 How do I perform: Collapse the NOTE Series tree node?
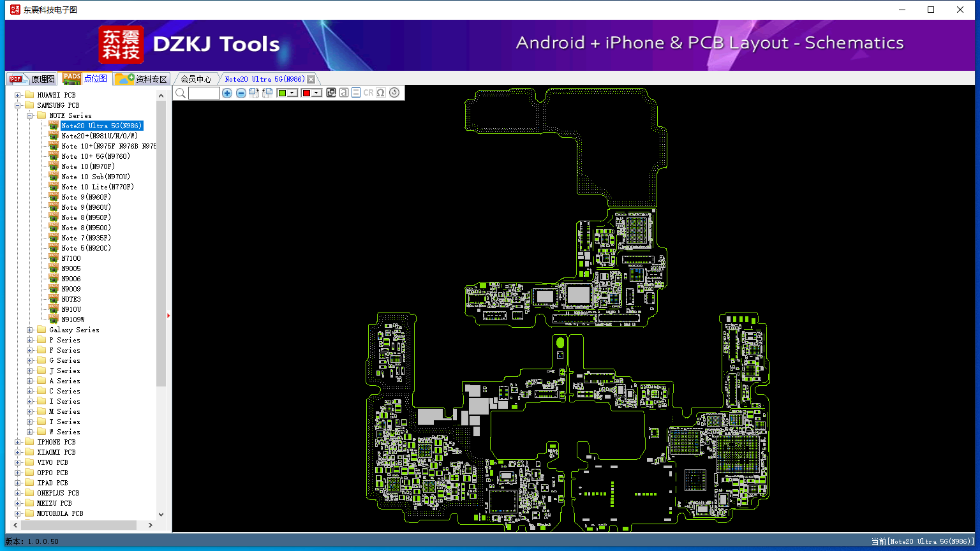tap(30, 115)
